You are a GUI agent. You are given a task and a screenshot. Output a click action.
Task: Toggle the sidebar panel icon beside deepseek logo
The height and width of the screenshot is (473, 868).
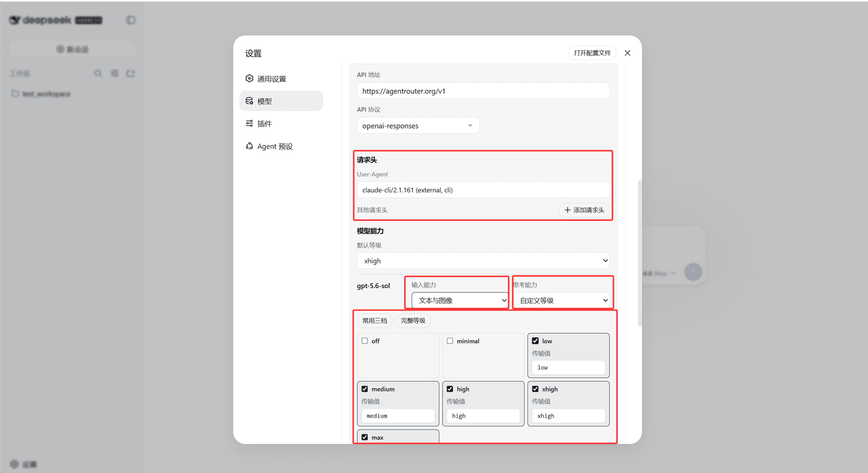(131, 20)
